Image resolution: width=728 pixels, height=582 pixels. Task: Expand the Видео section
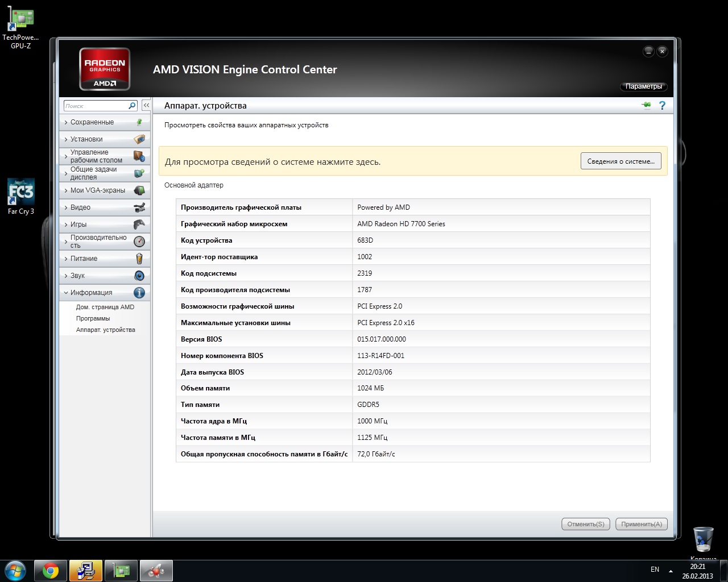coord(80,207)
